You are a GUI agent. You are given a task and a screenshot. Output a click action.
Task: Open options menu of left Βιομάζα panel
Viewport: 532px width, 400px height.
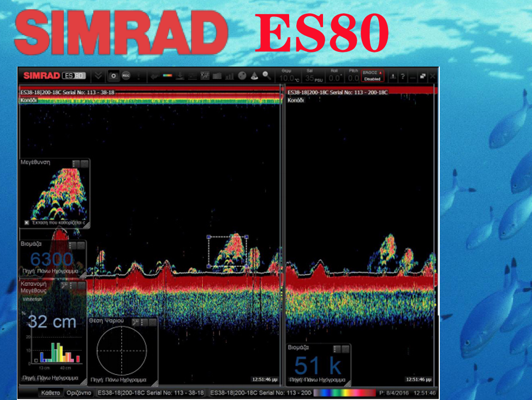point(72,246)
